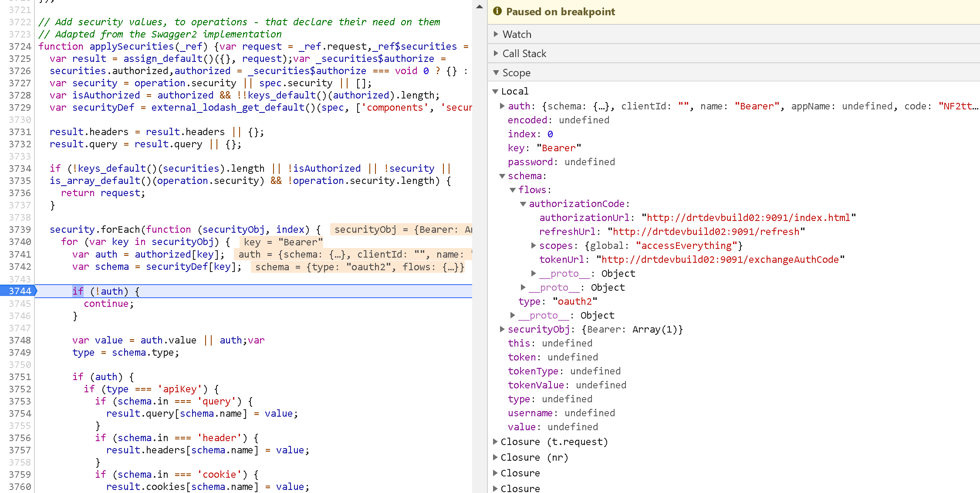Image resolution: width=980 pixels, height=493 pixels.
Task: Expand the Watch section
Action: [496, 34]
